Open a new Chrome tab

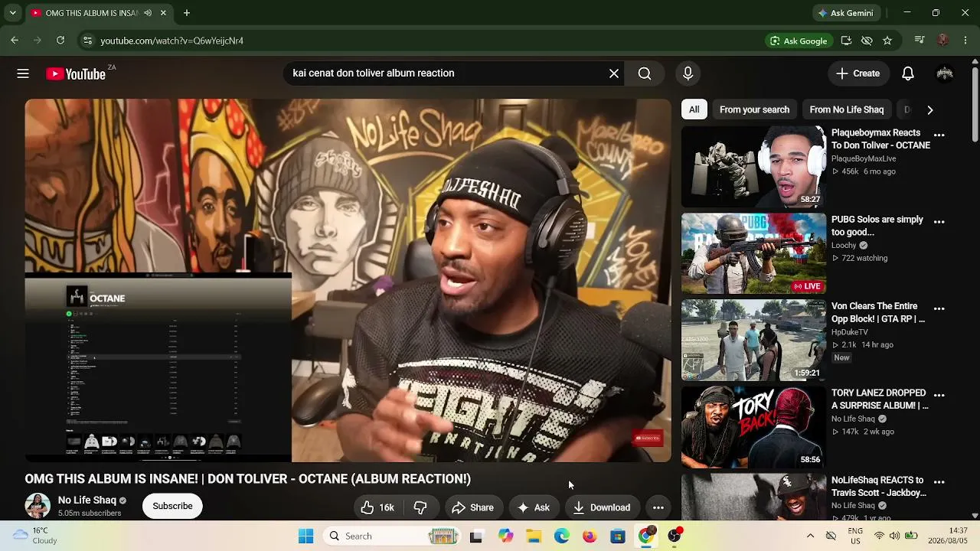[x=187, y=13]
